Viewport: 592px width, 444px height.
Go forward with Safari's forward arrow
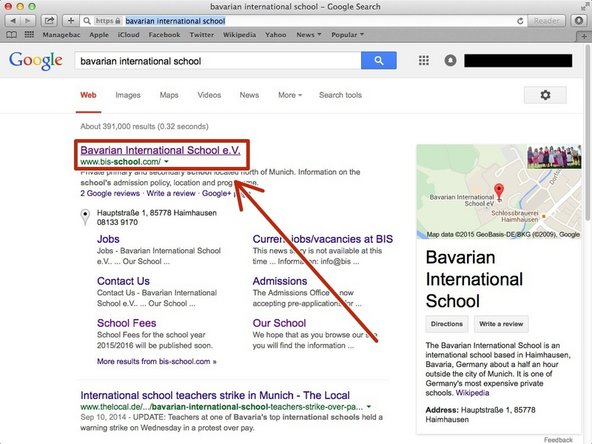pyautogui.click(x=28, y=21)
